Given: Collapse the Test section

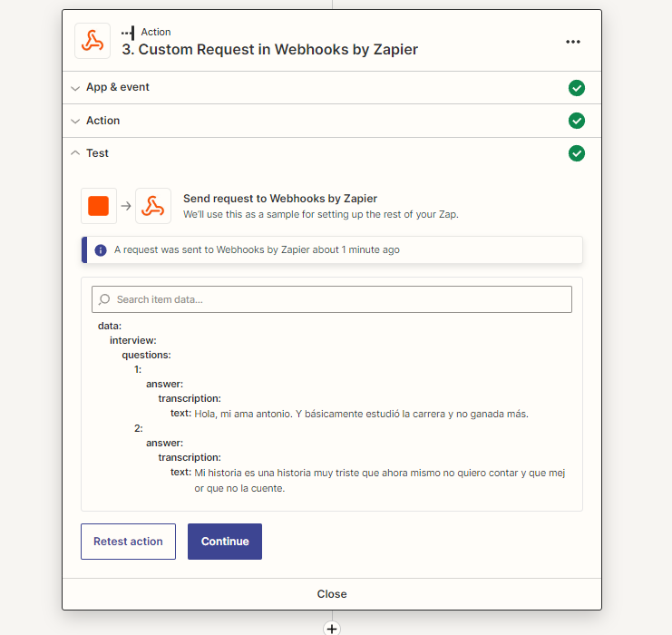Looking at the screenshot, I should tap(332, 153).
